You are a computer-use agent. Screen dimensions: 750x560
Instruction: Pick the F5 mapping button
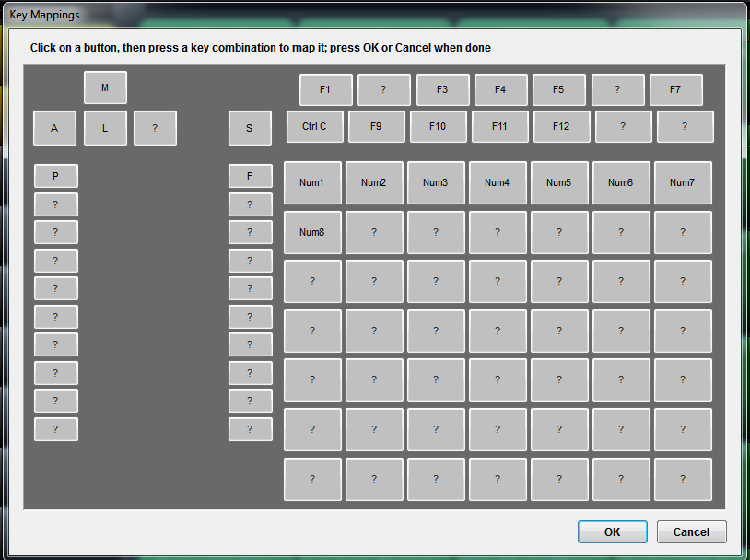click(558, 90)
